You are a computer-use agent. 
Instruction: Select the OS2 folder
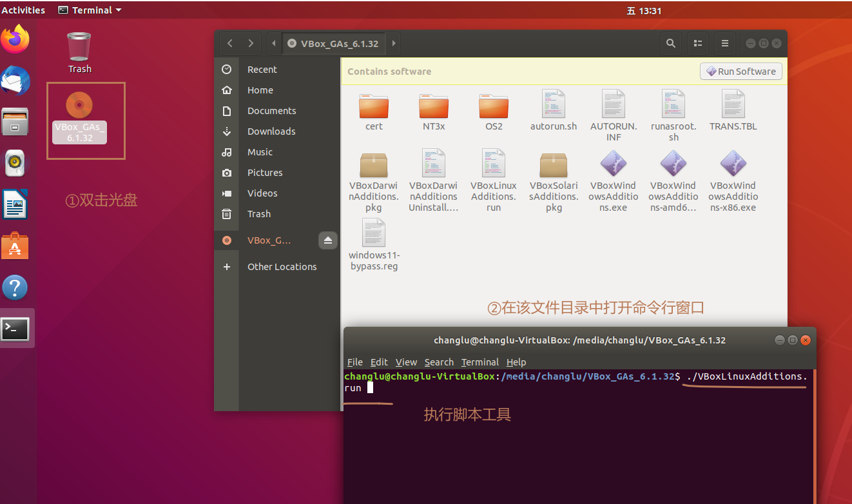coord(494,111)
